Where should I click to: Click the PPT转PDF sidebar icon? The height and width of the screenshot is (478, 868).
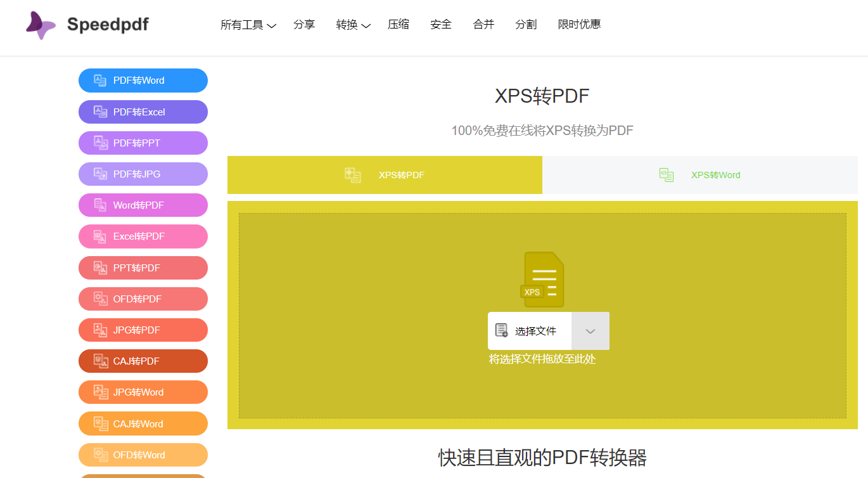pos(100,268)
